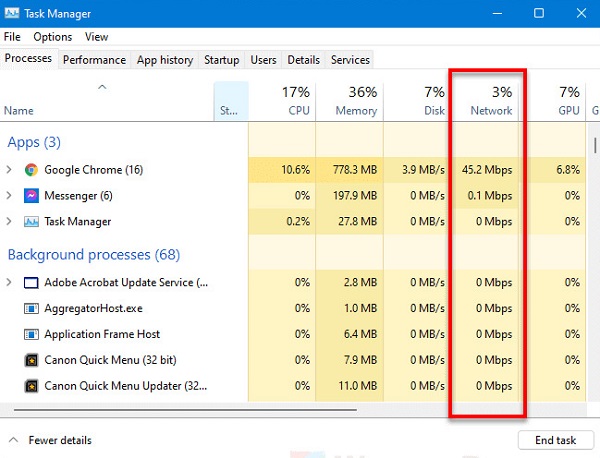This screenshot has height=458, width=600.
Task: Select the Task Manager process row
Action: tap(293, 222)
